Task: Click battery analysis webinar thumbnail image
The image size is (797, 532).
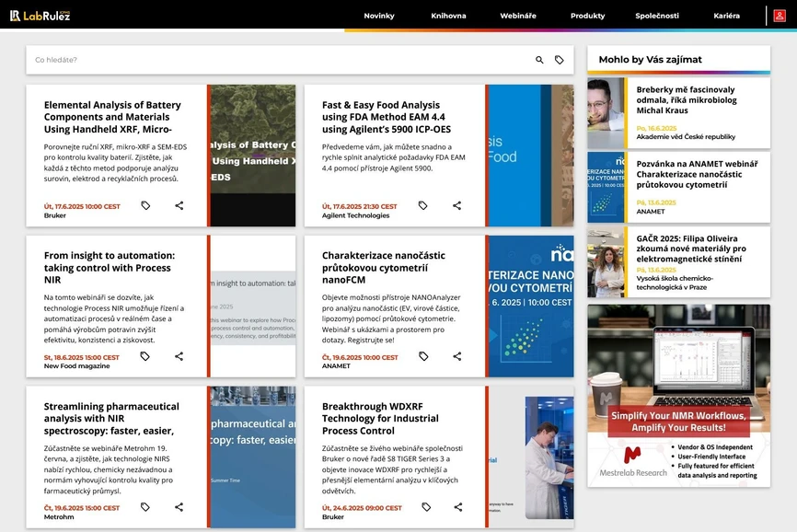Action: point(252,156)
